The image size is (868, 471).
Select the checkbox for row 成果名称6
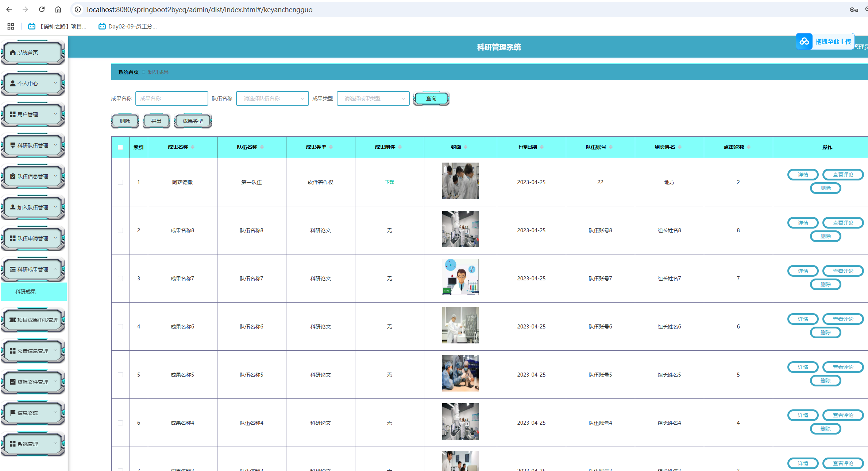120,327
